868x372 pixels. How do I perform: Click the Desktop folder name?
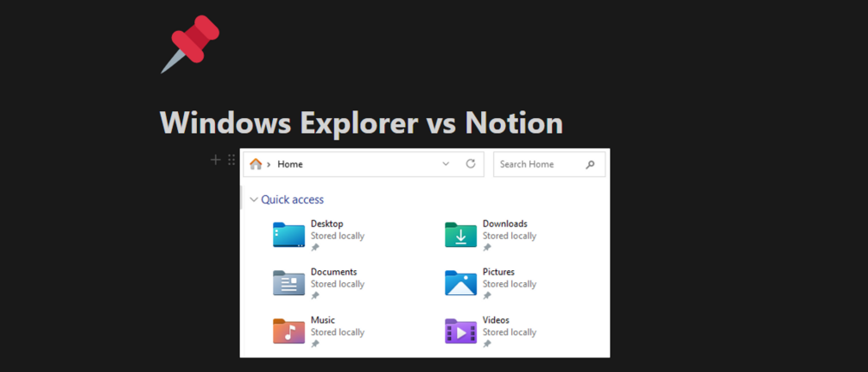(327, 224)
